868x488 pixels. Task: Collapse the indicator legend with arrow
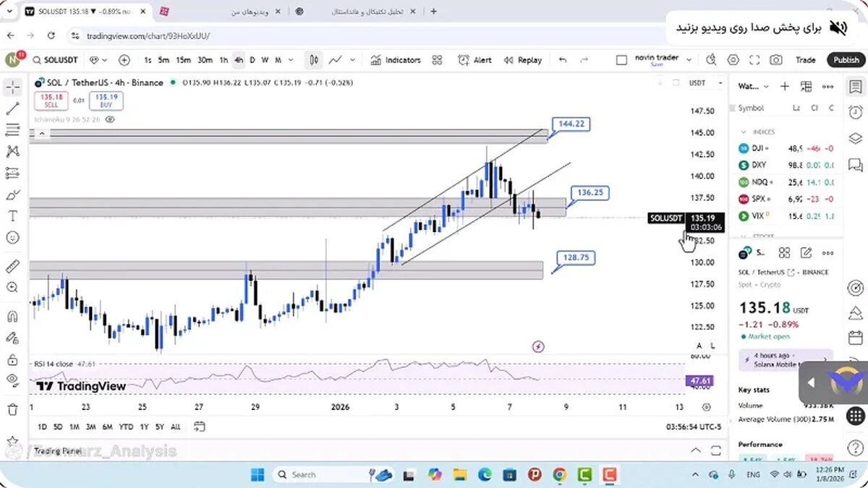[41, 134]
